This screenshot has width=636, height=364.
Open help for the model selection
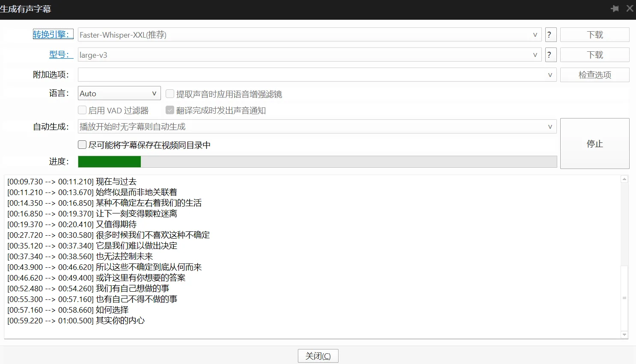coord(550,54)
